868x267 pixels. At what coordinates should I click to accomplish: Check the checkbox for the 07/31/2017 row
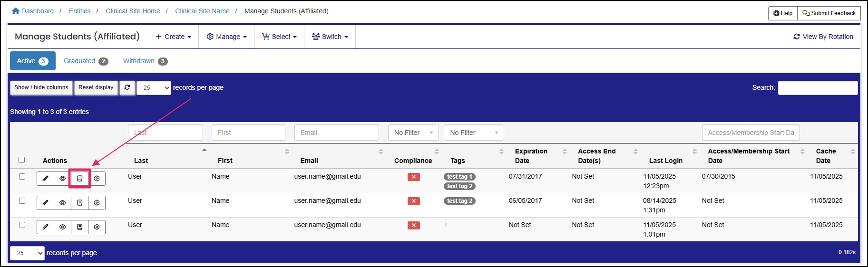coord(22,177)
